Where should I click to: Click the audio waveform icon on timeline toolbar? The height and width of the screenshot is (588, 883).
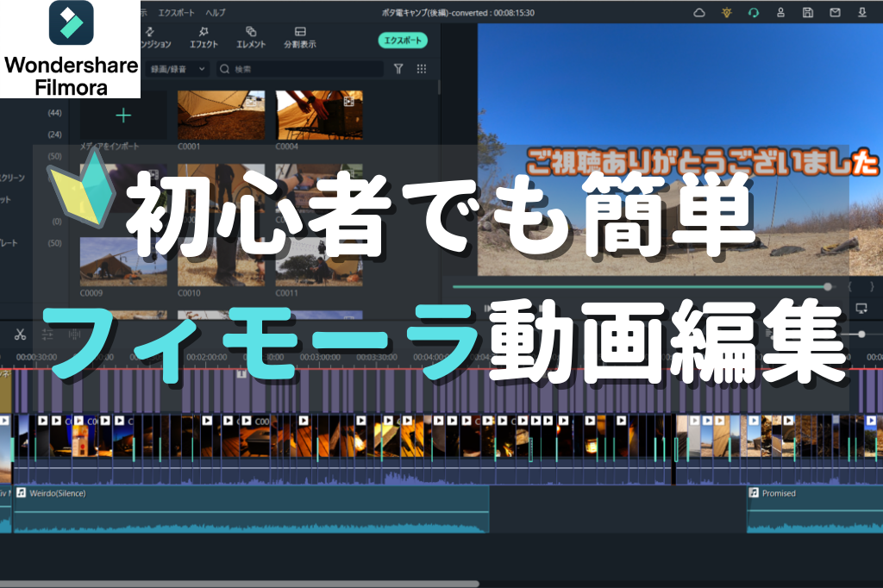point(74,335)
